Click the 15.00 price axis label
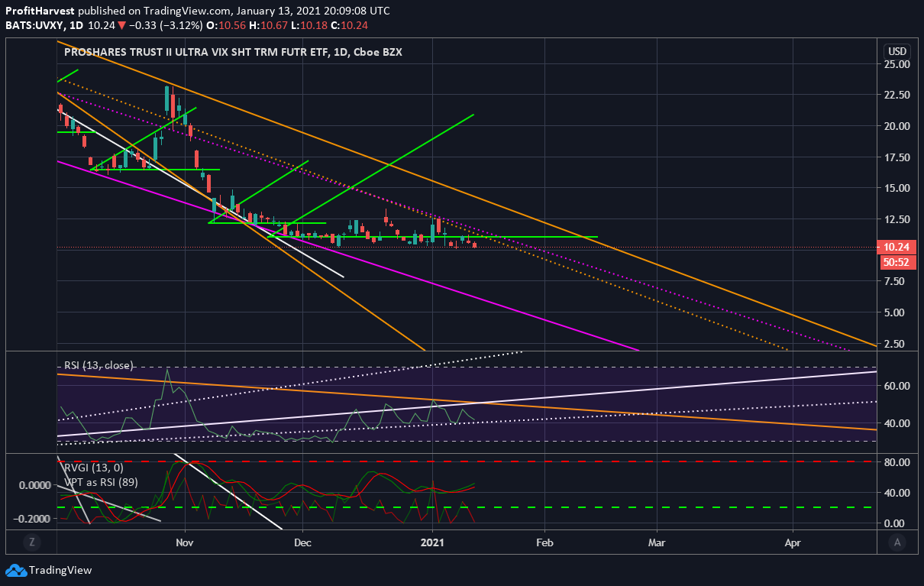 (x=897, y=188)
